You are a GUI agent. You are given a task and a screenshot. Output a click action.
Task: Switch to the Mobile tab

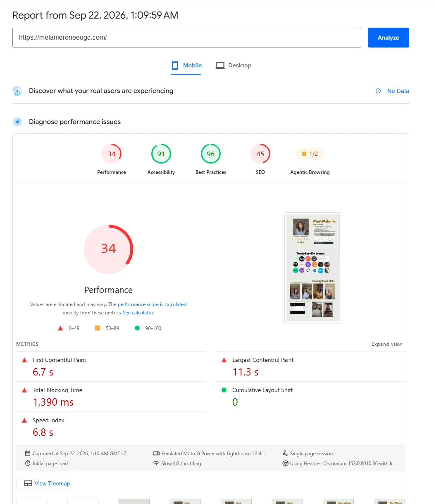(186, 65)
